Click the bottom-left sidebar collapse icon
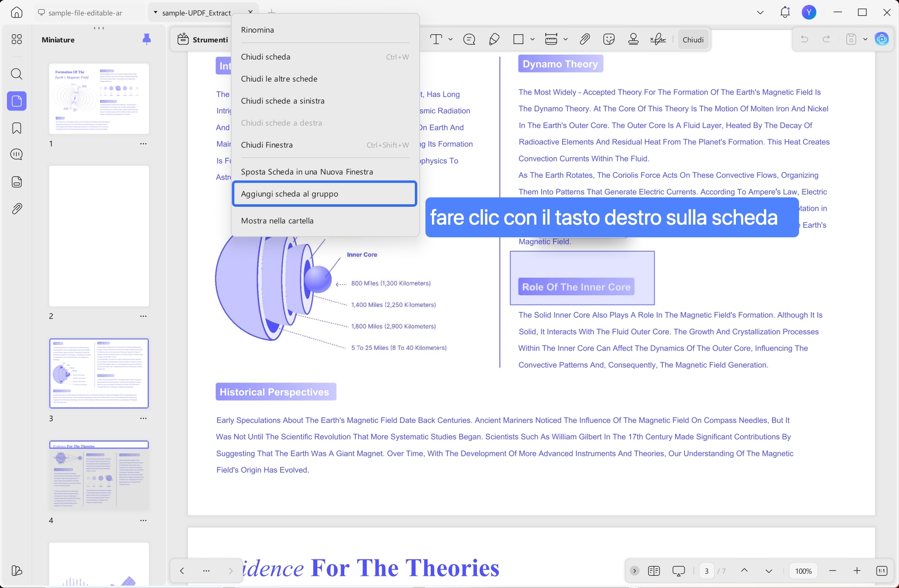This screenshot has width=899, height=588. point(17,570)
